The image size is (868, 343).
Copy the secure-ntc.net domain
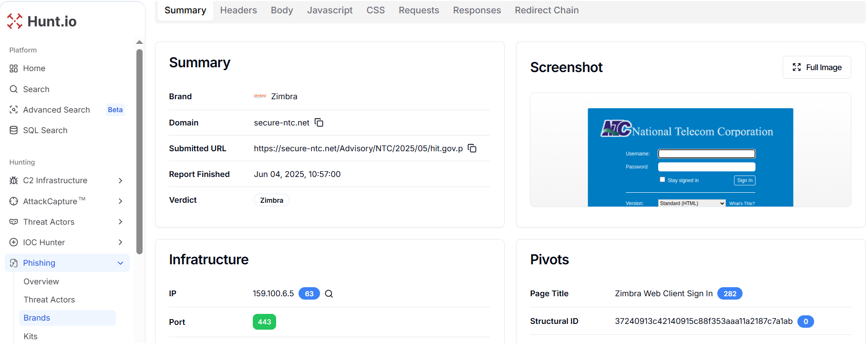[x=319, y=123]
